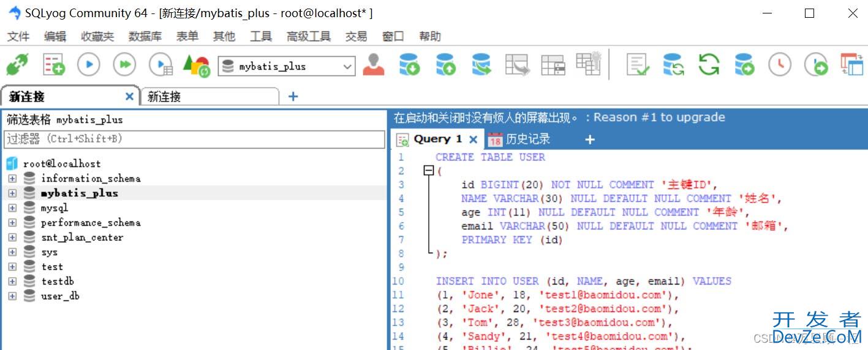Expand the user_db database node
Viewport: 868px width, 350px height.
coord(12,296)
